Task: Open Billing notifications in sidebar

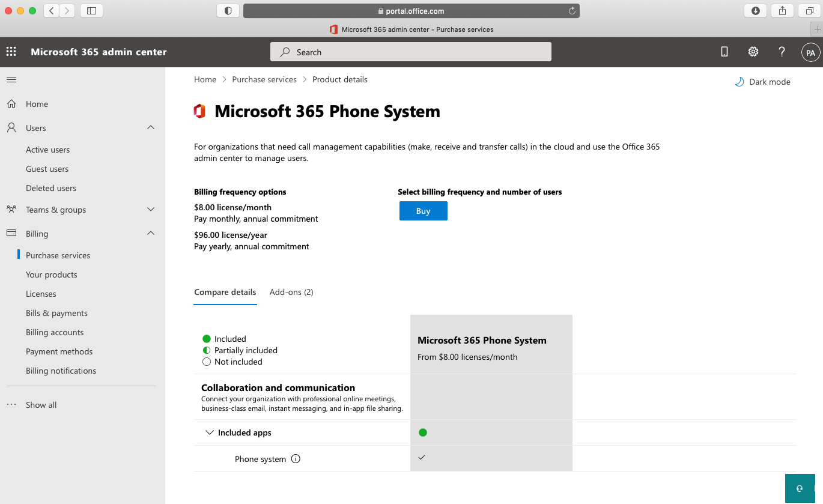Action: [x=61, y=371]
